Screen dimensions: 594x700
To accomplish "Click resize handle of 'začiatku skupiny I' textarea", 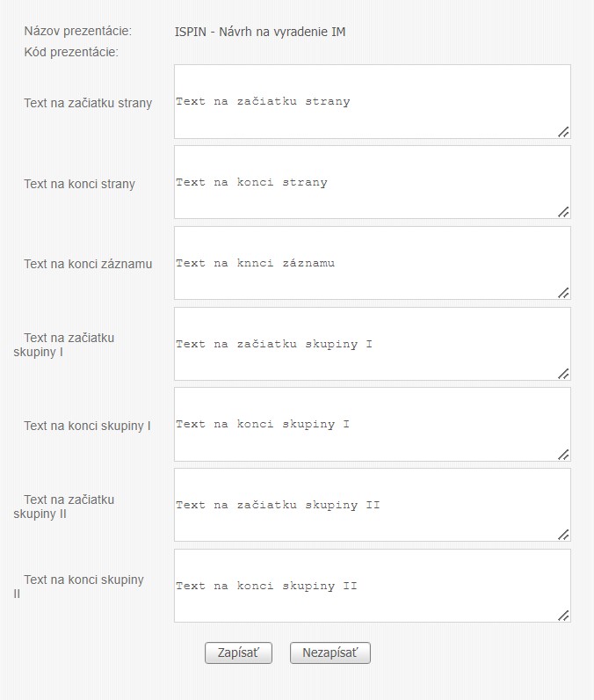I will click(563, 374).
